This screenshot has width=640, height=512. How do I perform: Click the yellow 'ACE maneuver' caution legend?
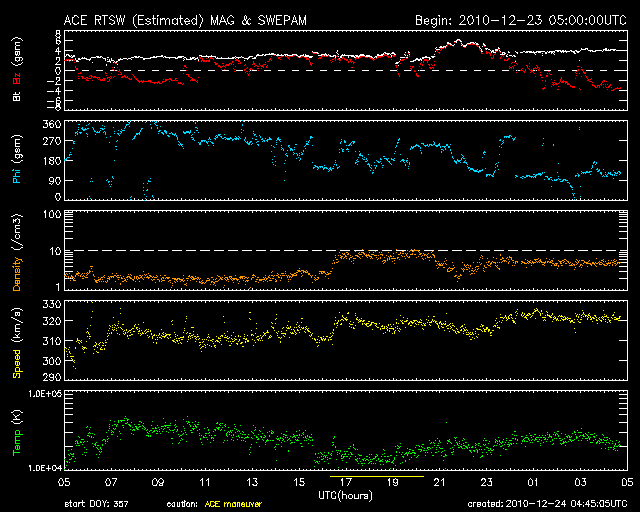tap(233, 504)
